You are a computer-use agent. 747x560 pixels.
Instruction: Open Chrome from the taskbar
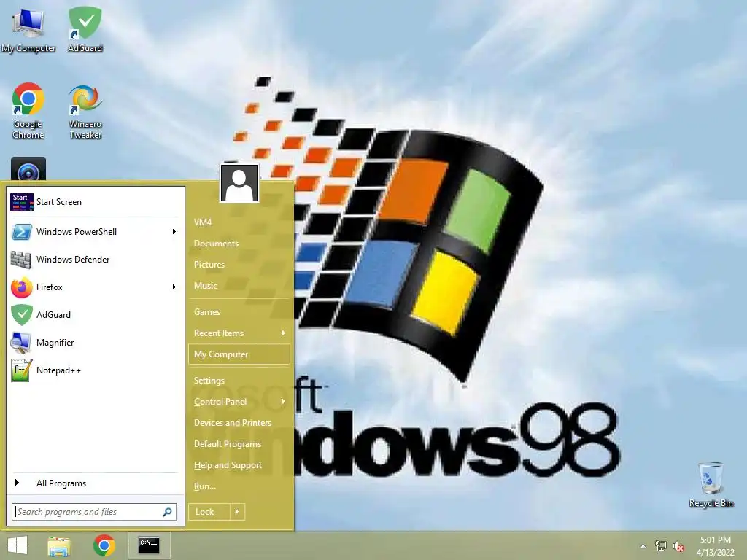click(104, 545)
